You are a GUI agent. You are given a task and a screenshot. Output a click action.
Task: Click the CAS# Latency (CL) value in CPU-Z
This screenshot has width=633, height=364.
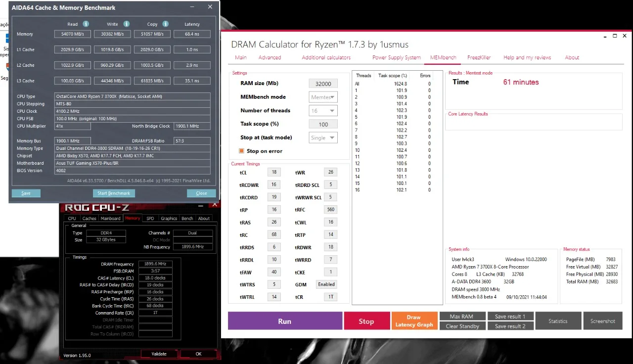(x=155, y=278)
